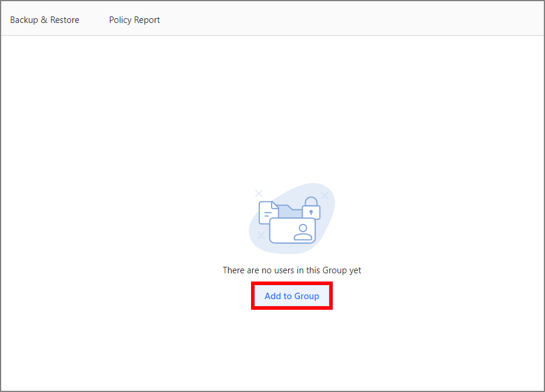Click the folder icon behind the card
The width and height of the screenshot is (545, 392).
290,211
